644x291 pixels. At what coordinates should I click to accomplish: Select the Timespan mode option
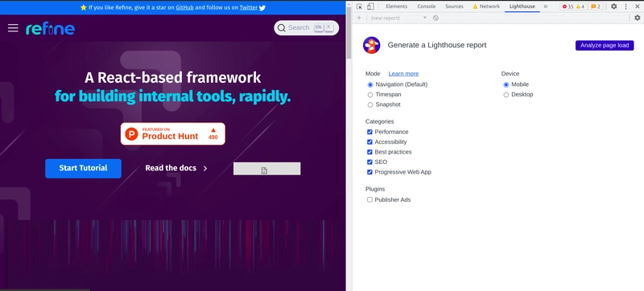(370, 95)
